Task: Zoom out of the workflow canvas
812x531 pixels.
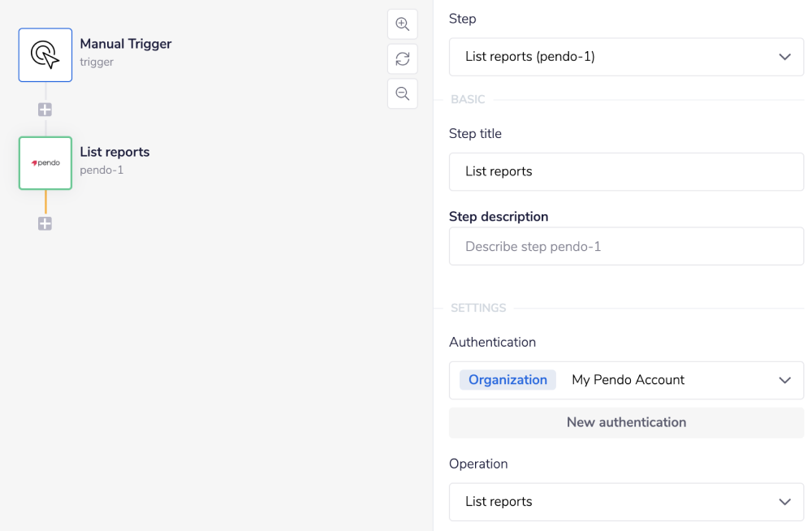Action: [402, 93]
